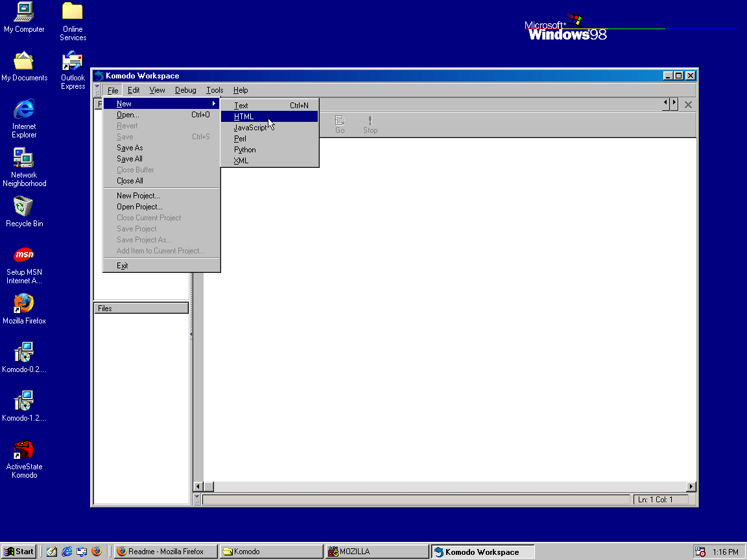Click the tab scroll right arrow
The height and width of the screenshot is (560, 747).
[674, 103]
